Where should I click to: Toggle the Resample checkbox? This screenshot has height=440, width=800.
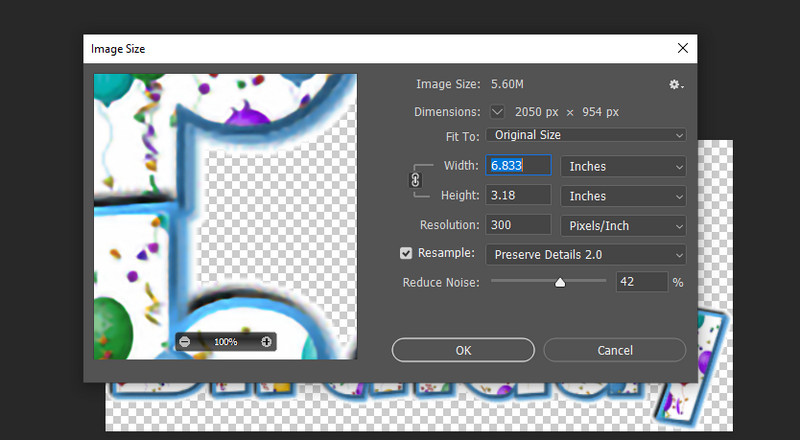406,254
